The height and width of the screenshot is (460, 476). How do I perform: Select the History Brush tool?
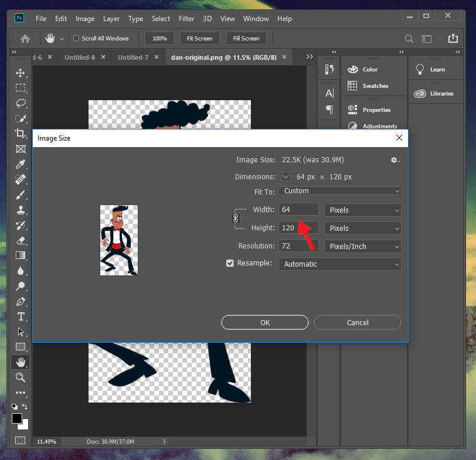(x=21, y=225)
